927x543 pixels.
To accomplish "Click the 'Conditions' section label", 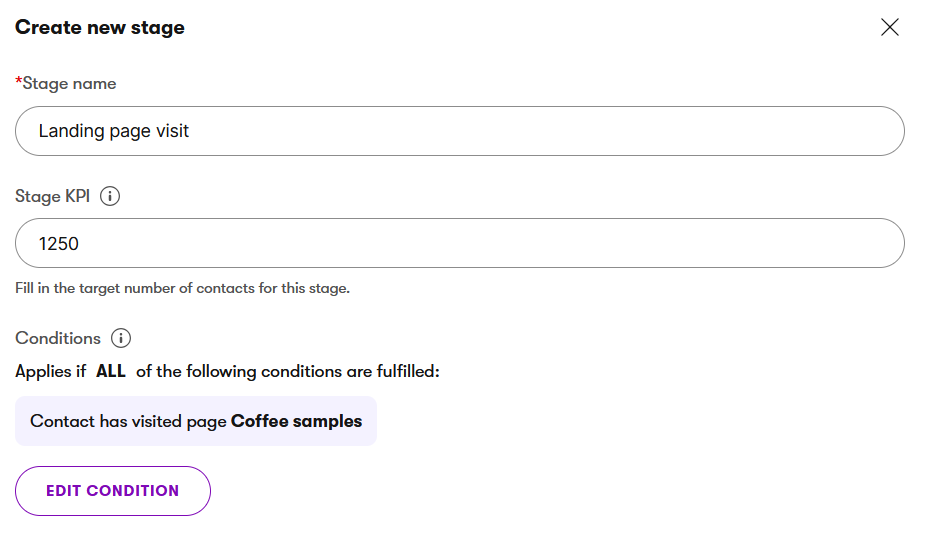I will (58, 338).
